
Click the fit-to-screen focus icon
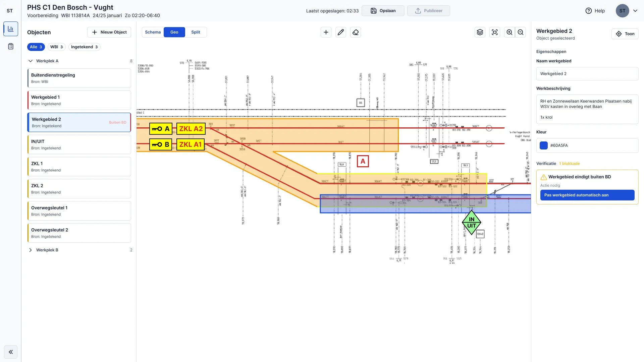[495, 32]
